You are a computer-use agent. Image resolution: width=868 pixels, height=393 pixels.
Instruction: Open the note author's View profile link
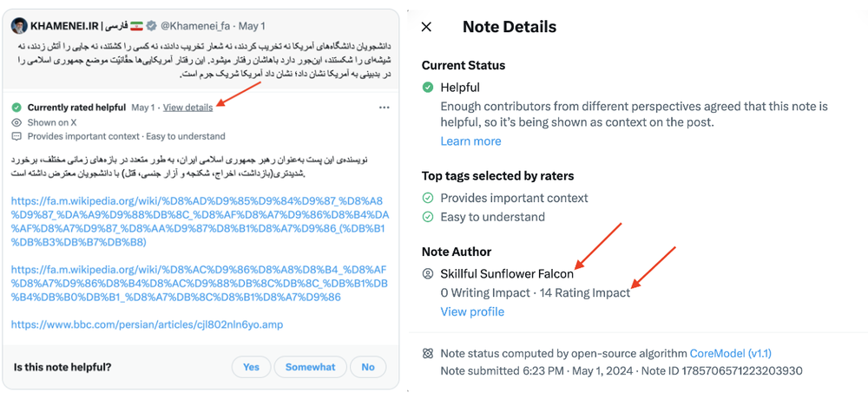click(x=472, y=311)
